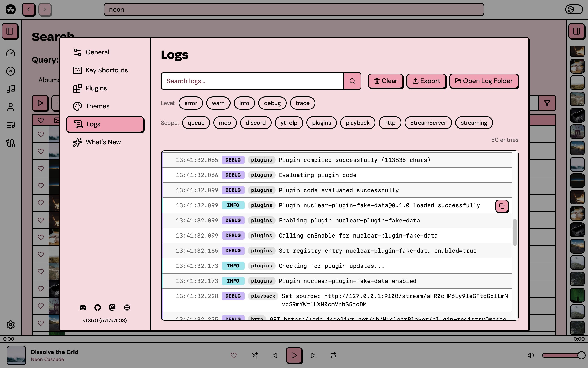Open the artists person icon in sidebar
This screenshot has width=588, height=368.
tap(10, 107)
